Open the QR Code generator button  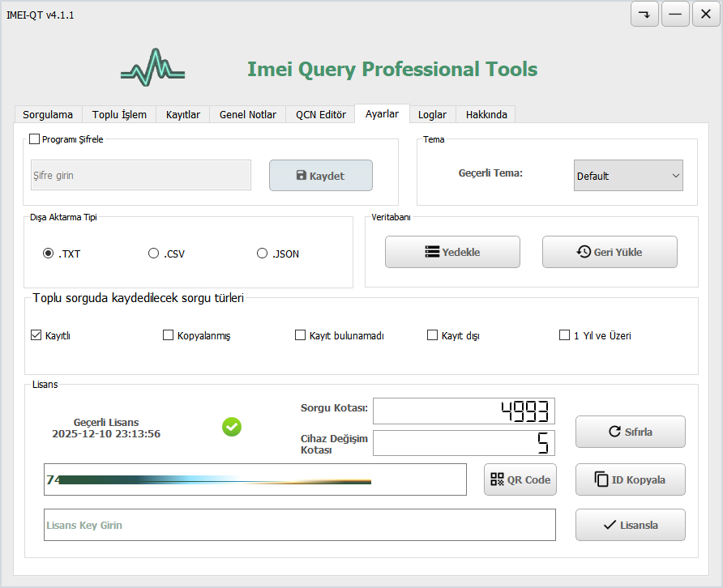point(520,479)
